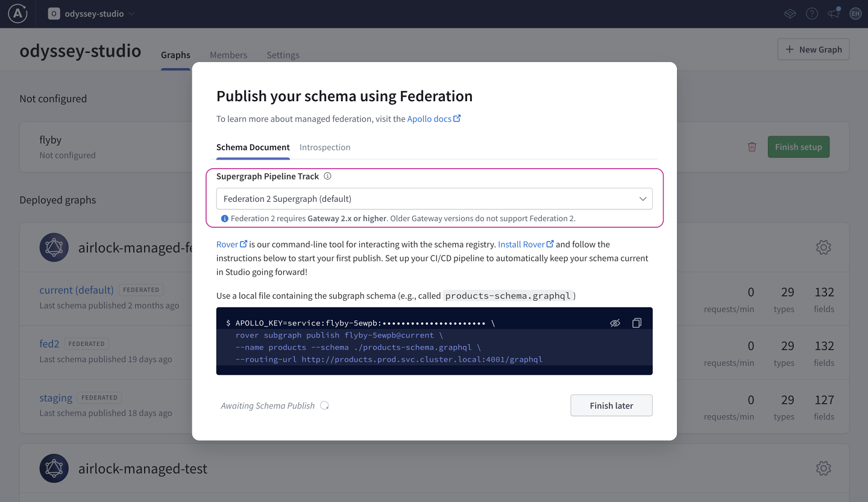
Task: Open the current (default) variant
Action: click(x=77, y=290)
